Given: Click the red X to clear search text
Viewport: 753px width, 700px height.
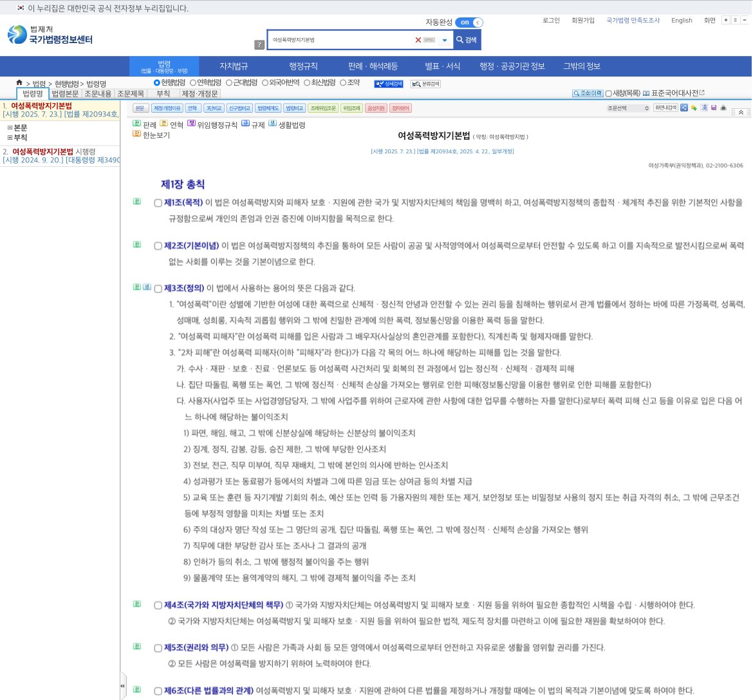Looking at the screenshot, I should click(x=418, y=40).
